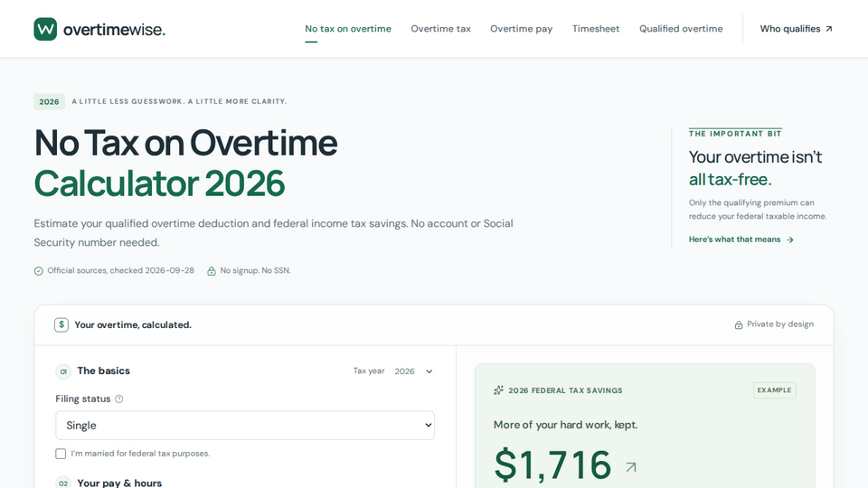Screen dimensions: 868x488
Task: Click the More of your hard work, kept. text
Action: tap(565, 425)
